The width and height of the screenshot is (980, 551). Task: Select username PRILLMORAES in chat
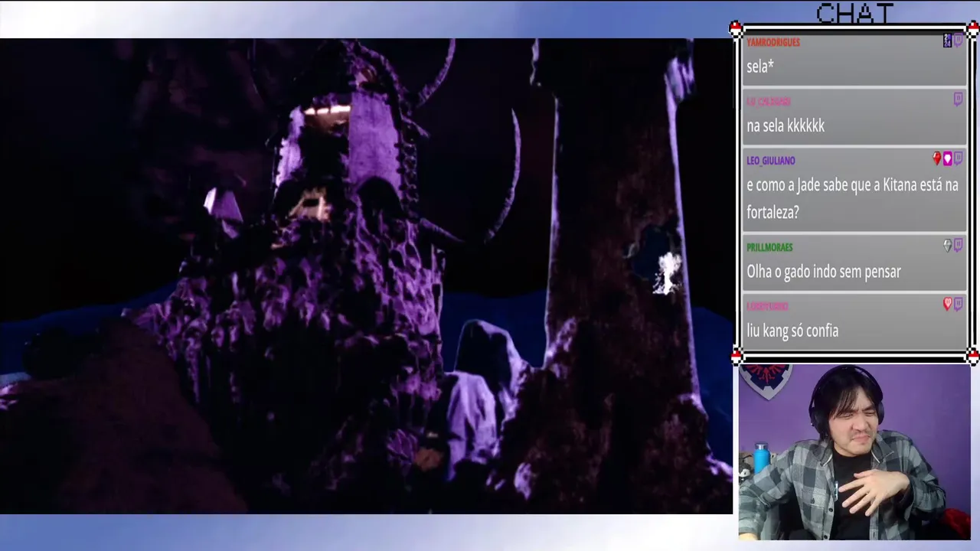tap(769, 247)
